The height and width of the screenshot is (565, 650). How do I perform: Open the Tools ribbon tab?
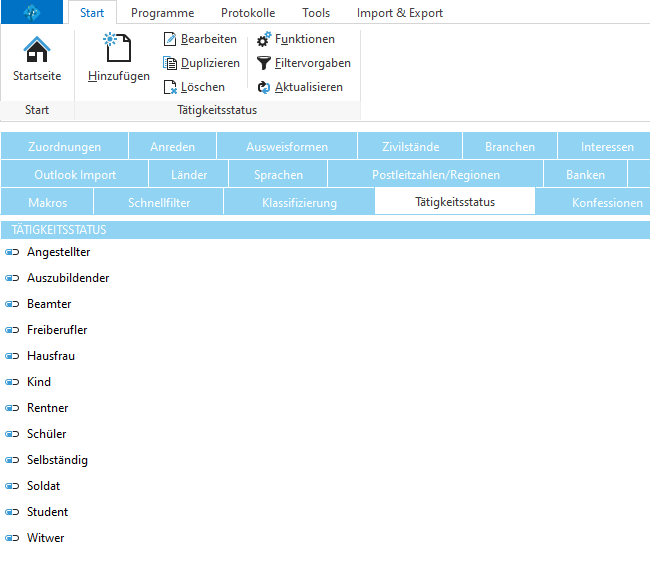(x=316, y=13)
